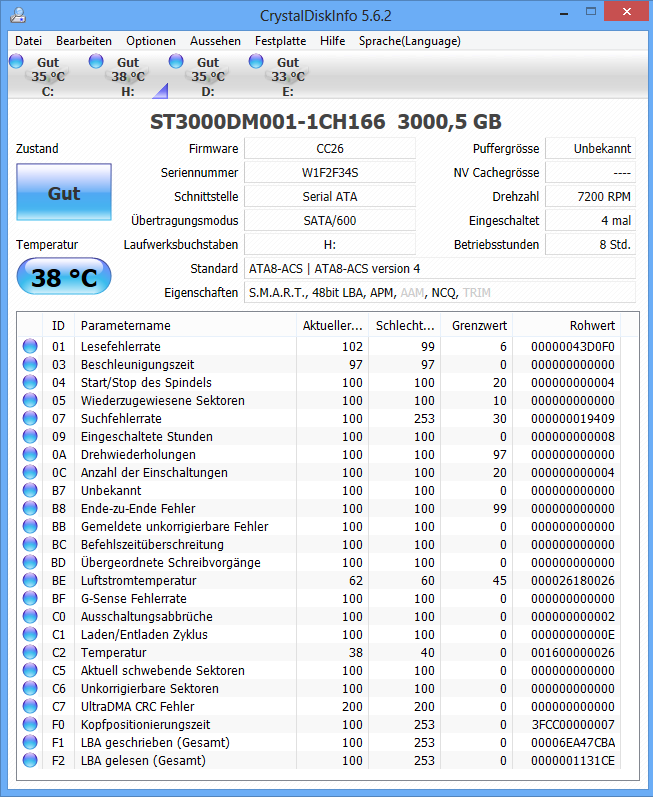This screenshot has height=797, width=653.
Task: Click the CrystalDiskInfo app icon in title bar
Action: click(18, 15)
